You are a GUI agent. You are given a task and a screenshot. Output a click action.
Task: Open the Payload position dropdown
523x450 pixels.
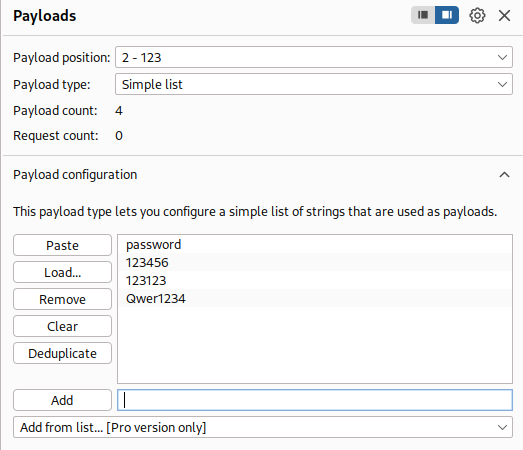pyautogui.click(x=314, y=57)
